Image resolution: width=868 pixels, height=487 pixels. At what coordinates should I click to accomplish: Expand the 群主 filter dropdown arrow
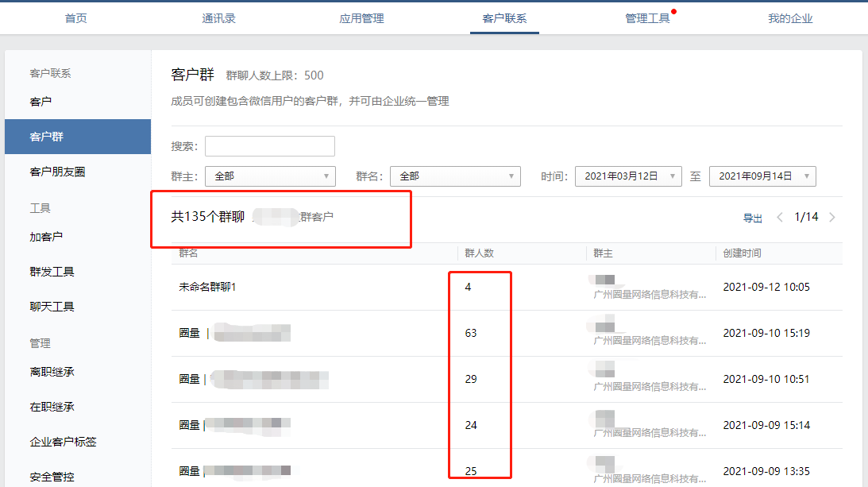(x=326, y=176)
